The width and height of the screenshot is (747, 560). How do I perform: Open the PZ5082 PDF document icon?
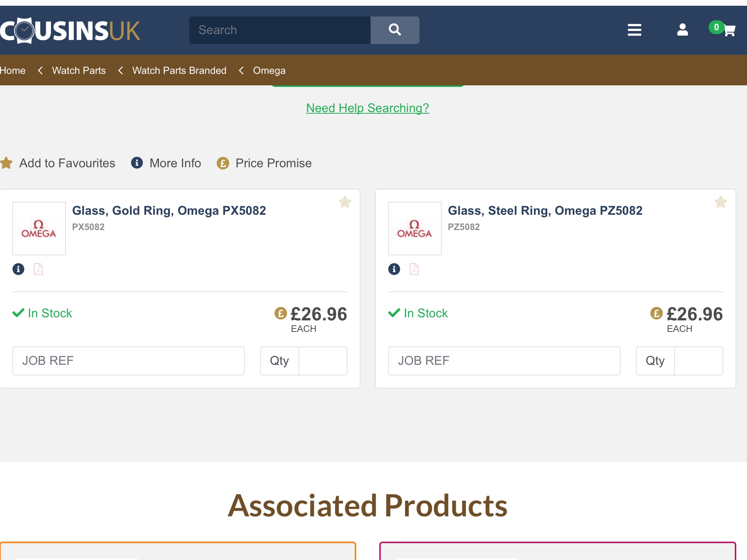[x=414, y=269]
